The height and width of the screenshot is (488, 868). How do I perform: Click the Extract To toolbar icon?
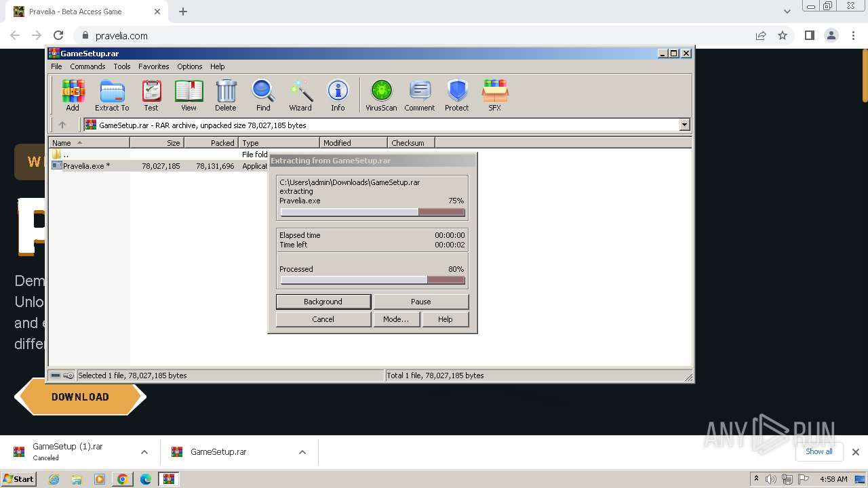pos(112,95)
